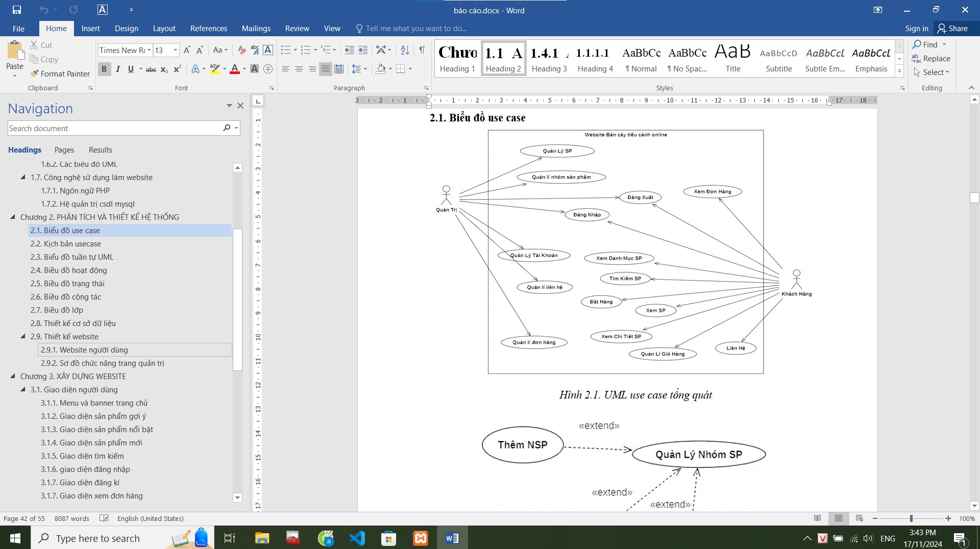Align text left icon
Viewport: 980px width, 549px height.
click(x=286, y=69)
